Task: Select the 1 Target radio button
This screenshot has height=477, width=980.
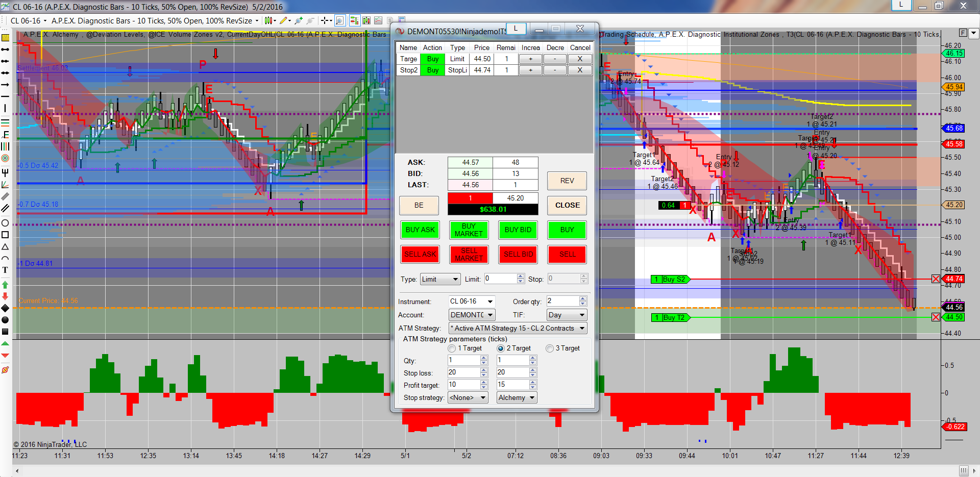Action: click(x=452, y=348)
